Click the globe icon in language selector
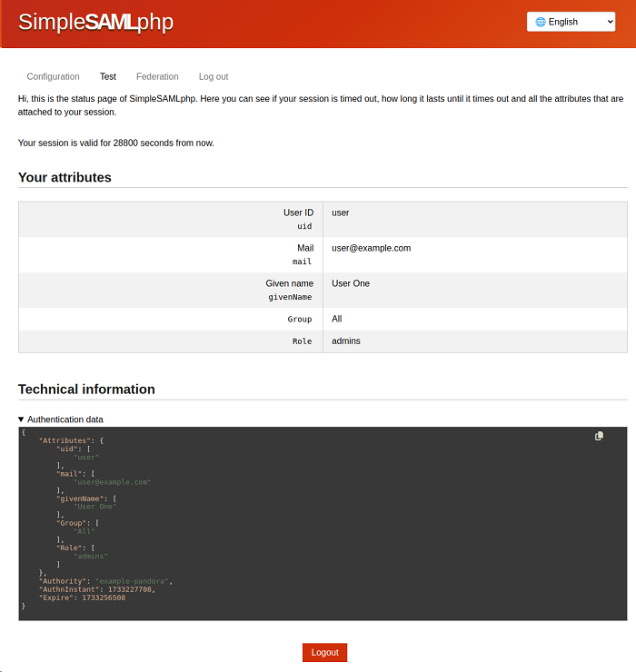Viewport: 636px width, 672px height. coord(541,22)
